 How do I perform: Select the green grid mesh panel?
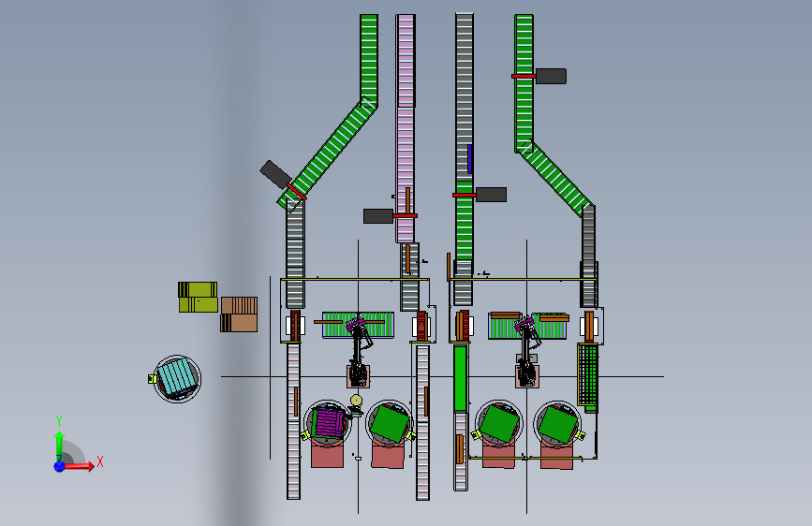pyautogui.click(x=588, y=374)
